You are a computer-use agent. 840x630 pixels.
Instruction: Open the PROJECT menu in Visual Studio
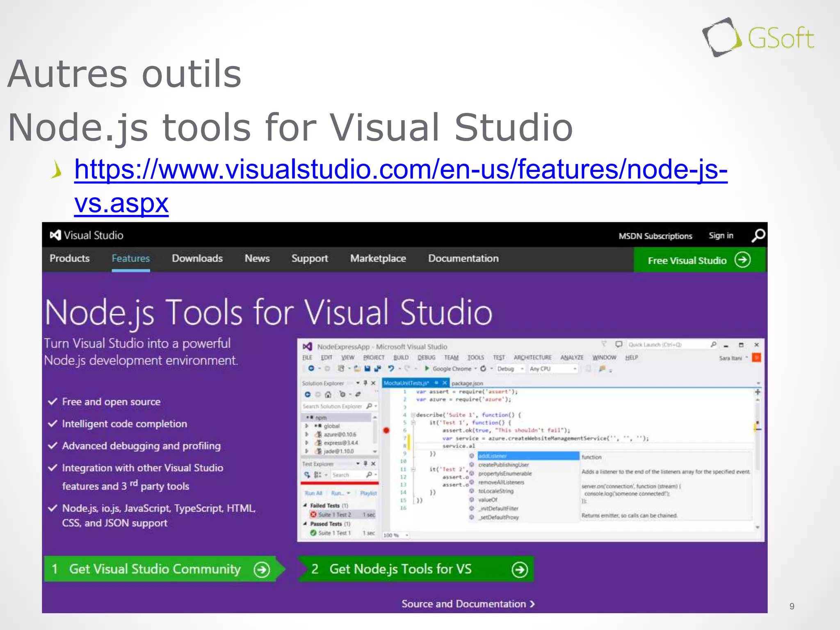point(374,358)
